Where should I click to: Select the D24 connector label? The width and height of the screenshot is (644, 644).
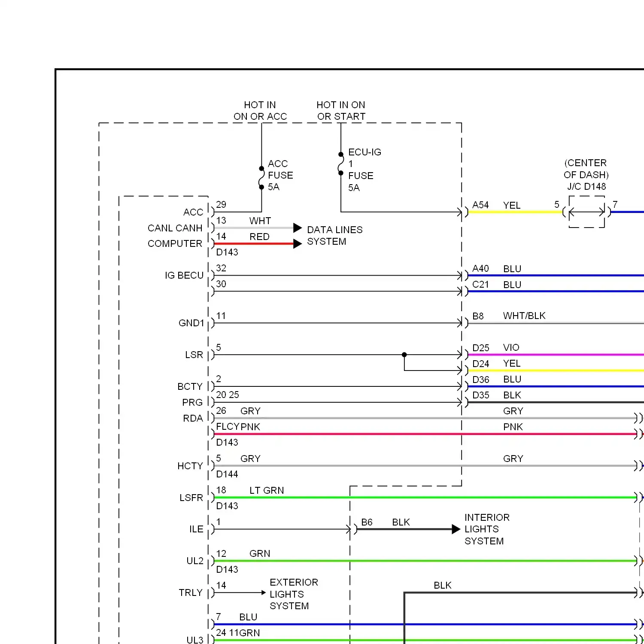tap(481, 364)
